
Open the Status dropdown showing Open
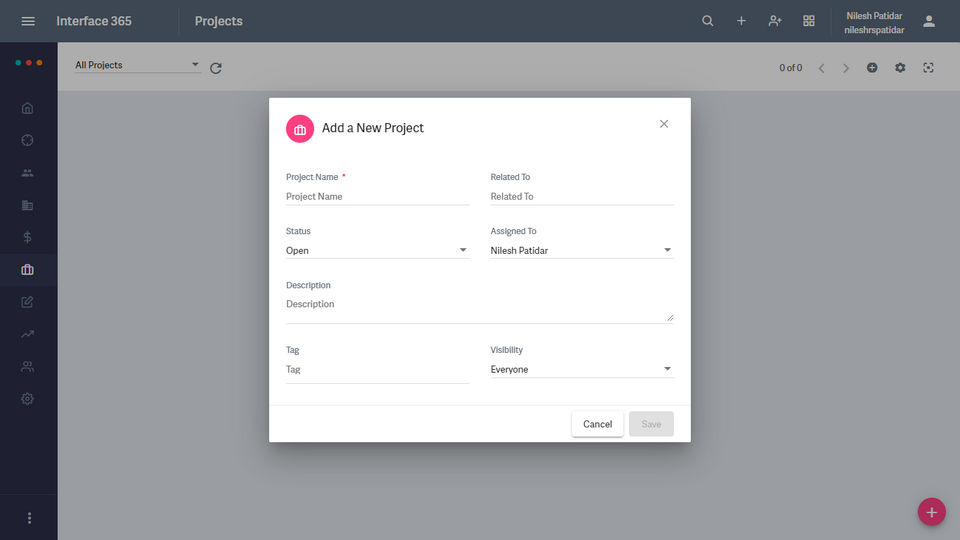[377, 250]
